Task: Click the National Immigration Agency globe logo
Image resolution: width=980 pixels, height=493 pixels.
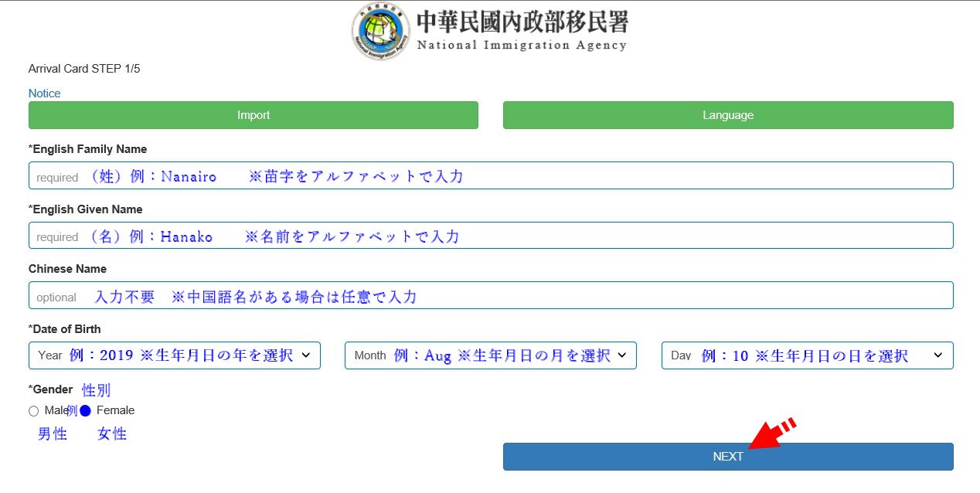Action: pos(380,32)
